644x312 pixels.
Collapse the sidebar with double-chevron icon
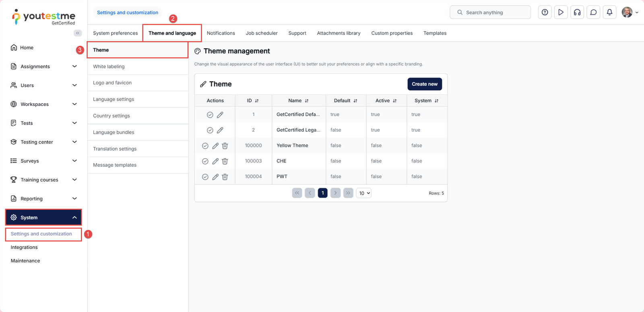tap(78, 33)
